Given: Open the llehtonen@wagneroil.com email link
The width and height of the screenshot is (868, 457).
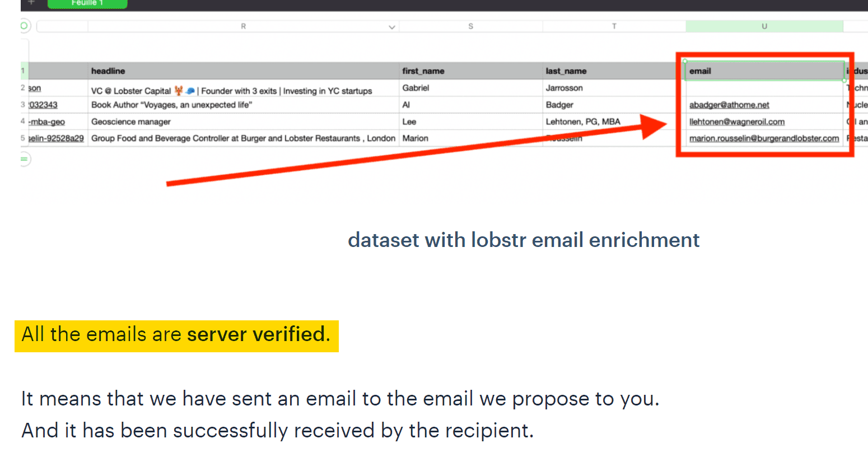Looking at the screenshot, I should pyautogui.click(x=737, y=122).
